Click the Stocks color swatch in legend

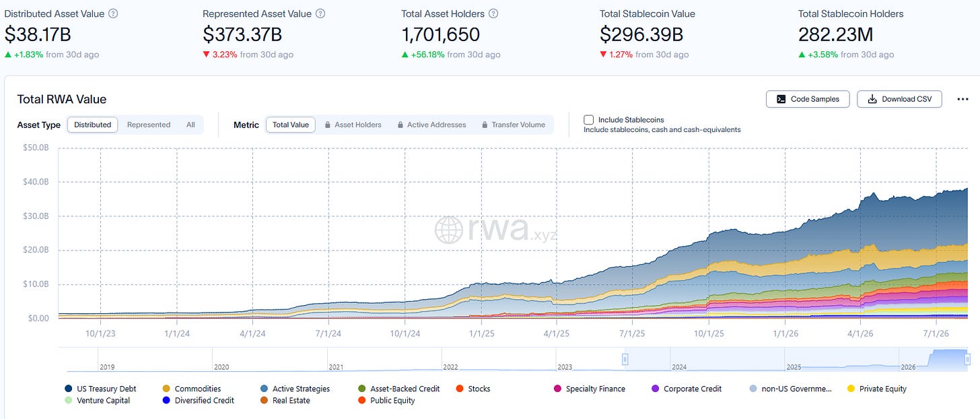point(460,389)
